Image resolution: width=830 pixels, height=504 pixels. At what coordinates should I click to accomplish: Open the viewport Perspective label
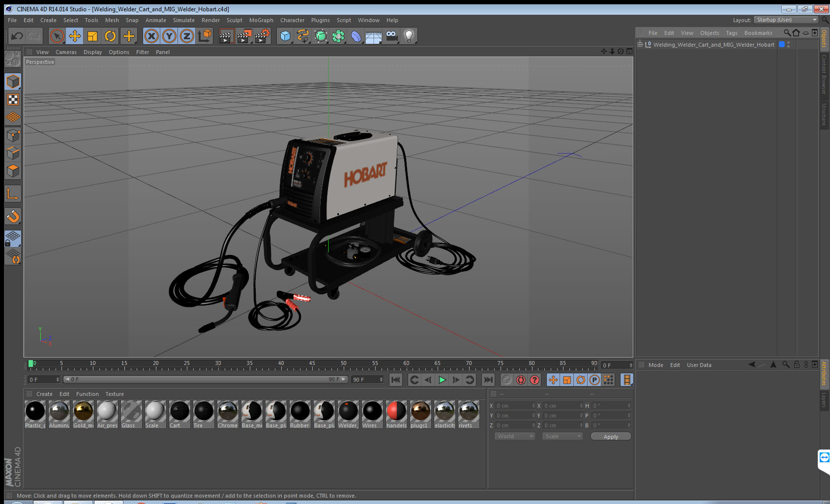coord(40,62)
